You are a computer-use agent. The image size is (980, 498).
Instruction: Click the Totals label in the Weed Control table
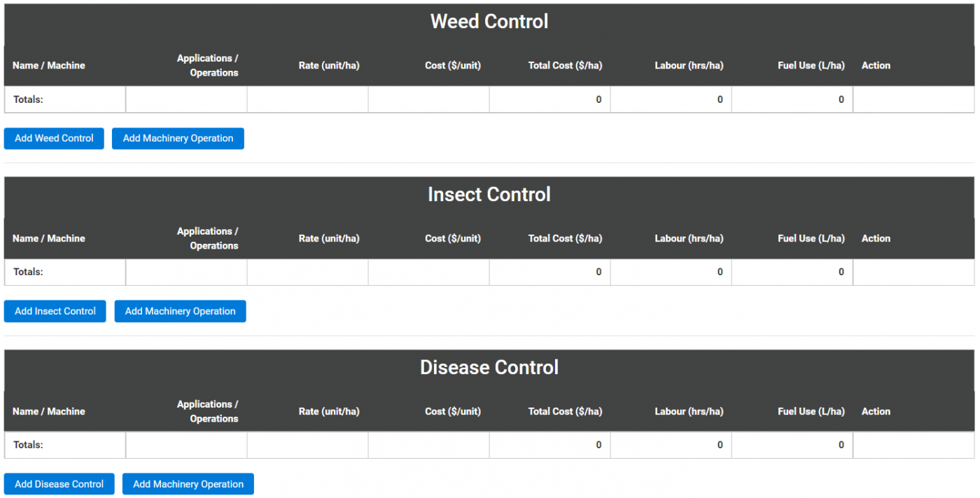click(x=27, y=99)
